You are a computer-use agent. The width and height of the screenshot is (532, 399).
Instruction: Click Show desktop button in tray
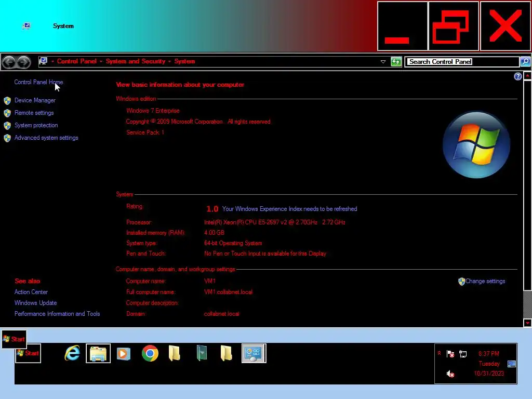point(512,364)
